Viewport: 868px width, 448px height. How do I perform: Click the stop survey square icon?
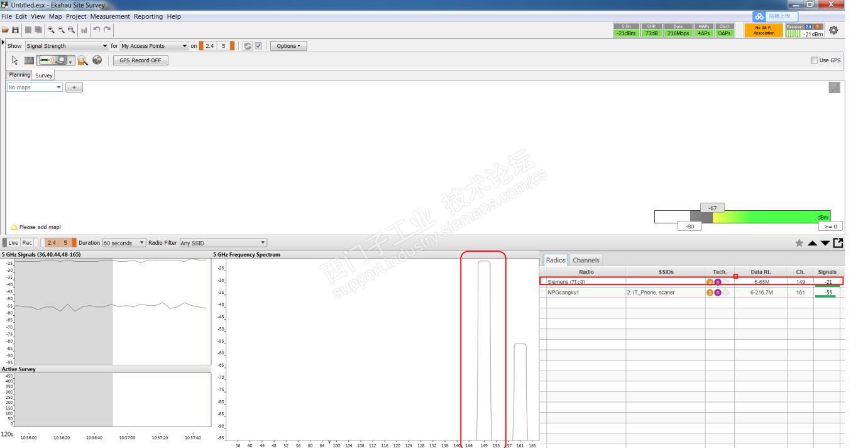coord(28,30)
